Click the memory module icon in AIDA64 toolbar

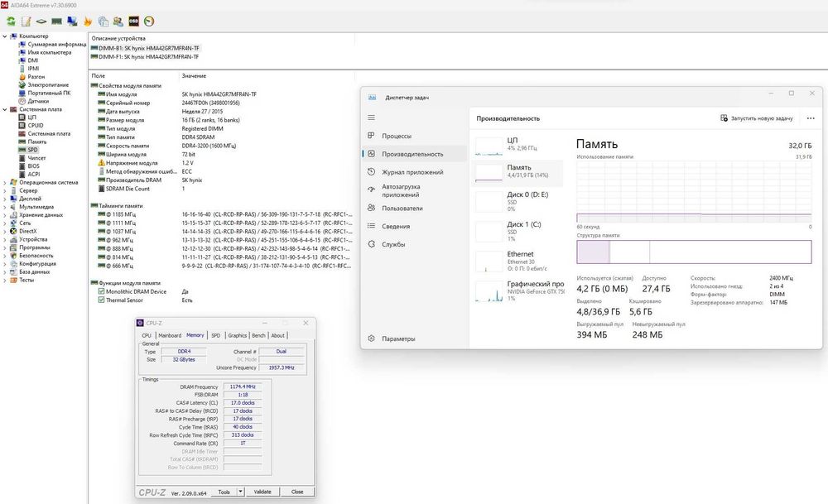click(x=56, y=22)
